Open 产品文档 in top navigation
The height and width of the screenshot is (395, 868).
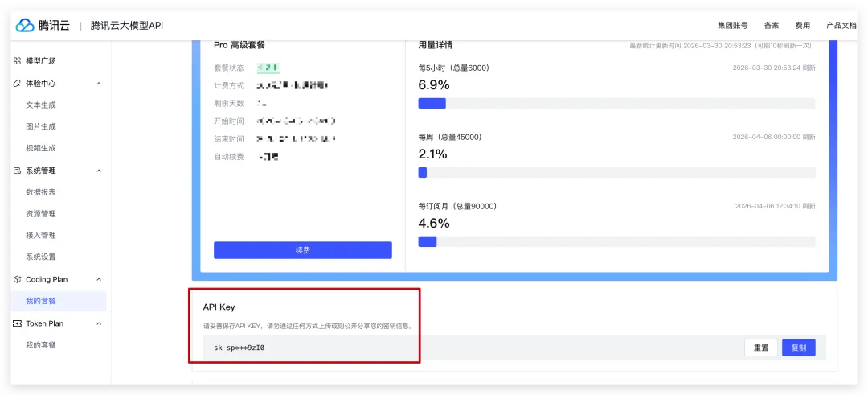coord(841,26)
